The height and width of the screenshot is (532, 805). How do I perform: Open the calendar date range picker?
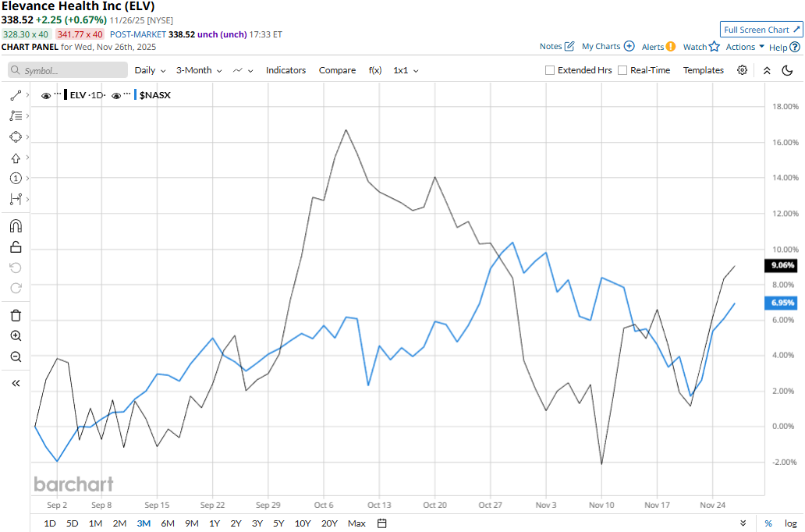pos(381,523)
